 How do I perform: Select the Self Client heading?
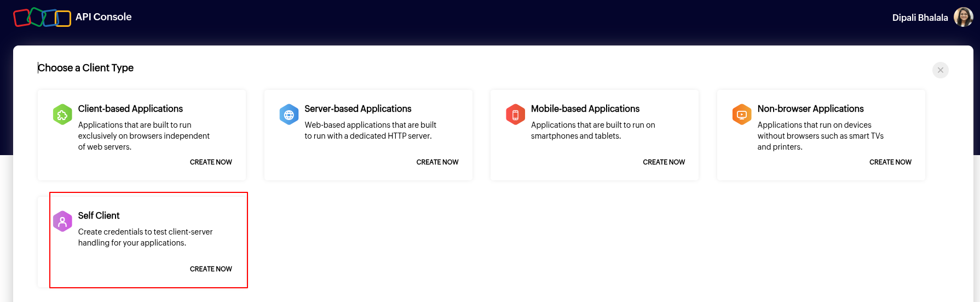[x=99, y=215]
